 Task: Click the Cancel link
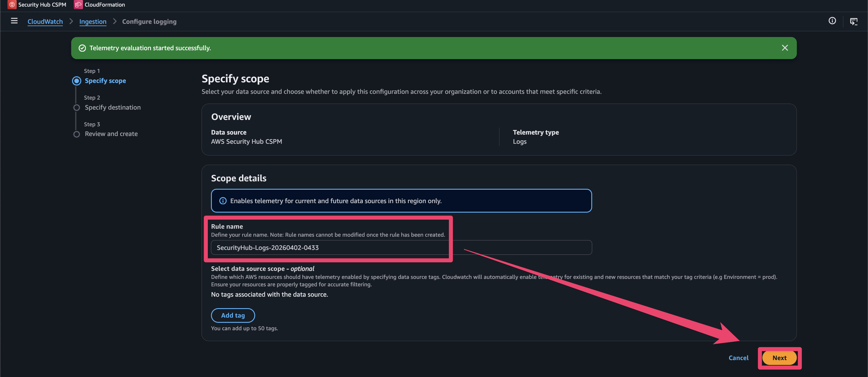[738, 358]
